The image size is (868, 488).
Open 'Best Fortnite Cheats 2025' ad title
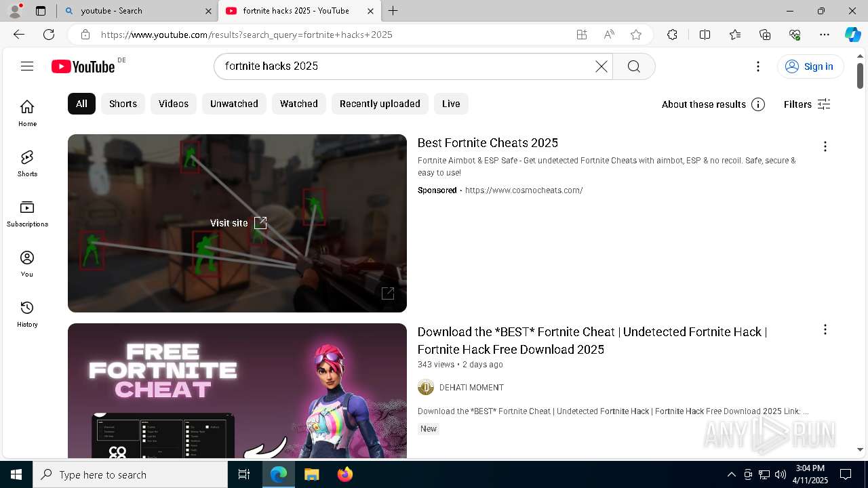point(488,143)
